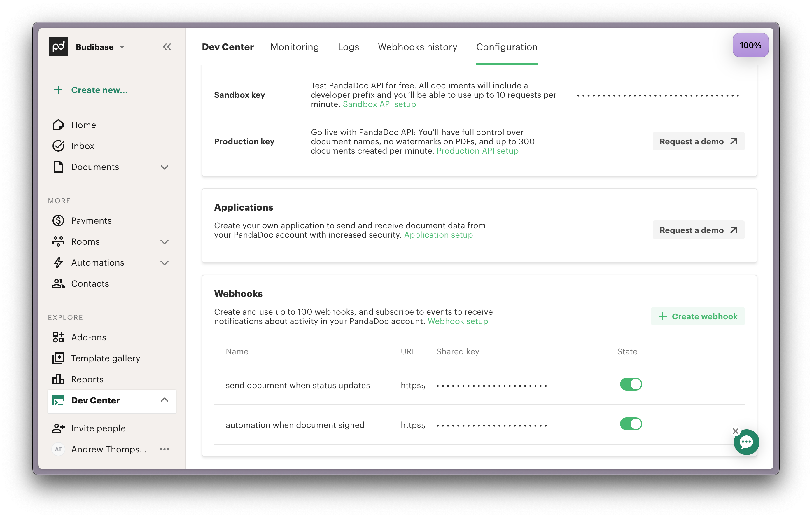This screenshot has height=518, width=812.
Task: Open the Sandbox API setup link
Action: click(379, 104)
